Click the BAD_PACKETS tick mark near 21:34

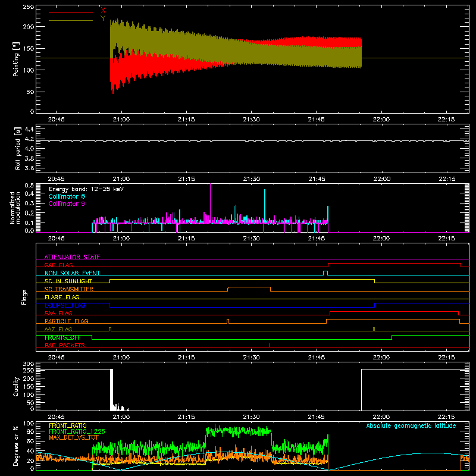point(270,345)
